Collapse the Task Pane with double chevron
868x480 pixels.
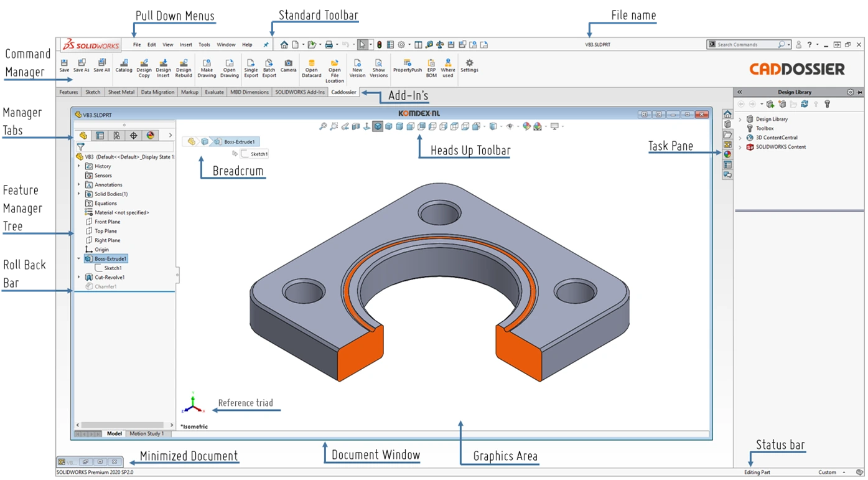pyautogui.click(x=740, y=92)
